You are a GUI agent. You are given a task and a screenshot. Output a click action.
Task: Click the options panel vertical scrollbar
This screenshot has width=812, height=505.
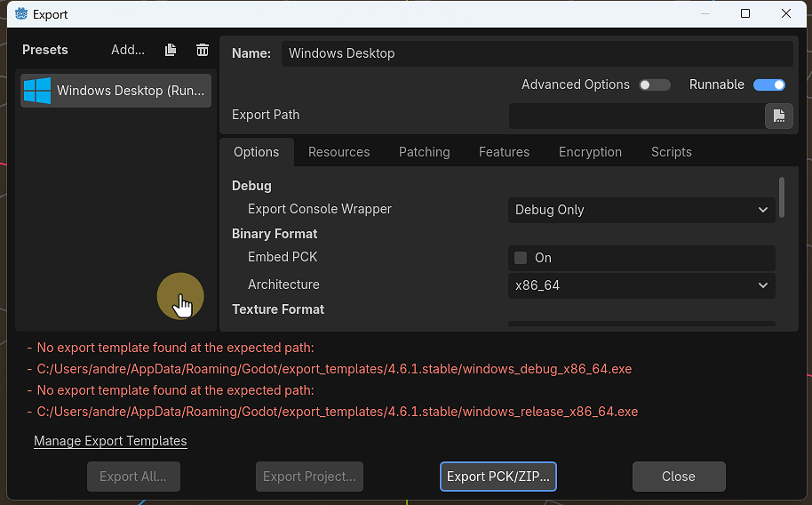pos(782,197)
